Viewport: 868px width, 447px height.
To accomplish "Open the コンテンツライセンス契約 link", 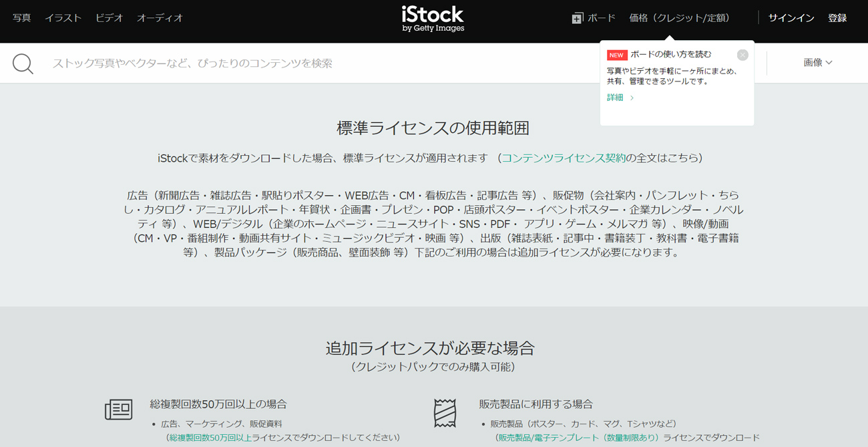I will pyautogui.click(x=564, y=158).
